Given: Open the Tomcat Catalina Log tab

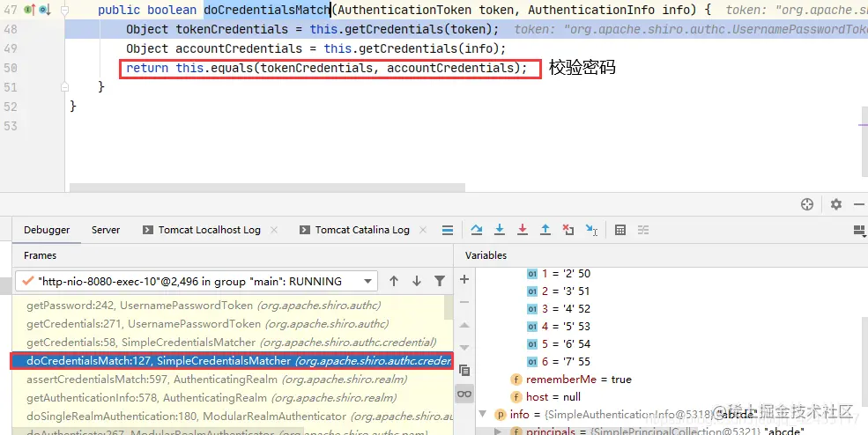Looking at the screenshot, I should 362,230.
